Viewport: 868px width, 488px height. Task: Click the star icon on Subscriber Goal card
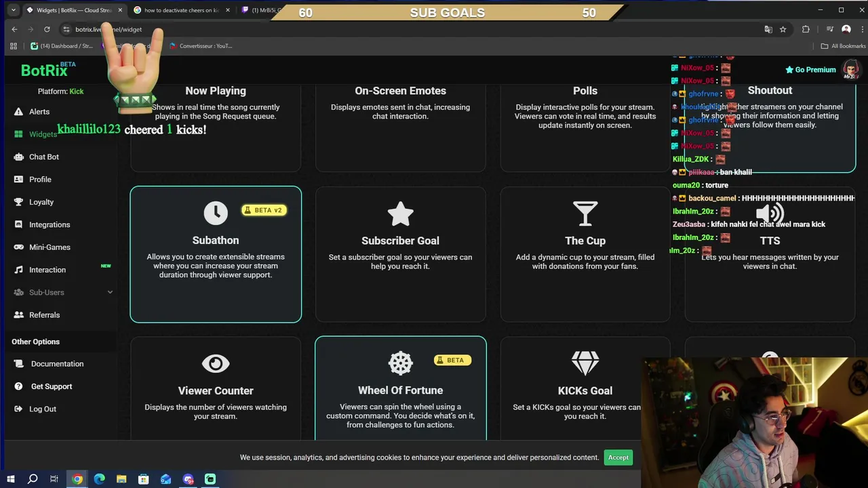click(400, 213)
